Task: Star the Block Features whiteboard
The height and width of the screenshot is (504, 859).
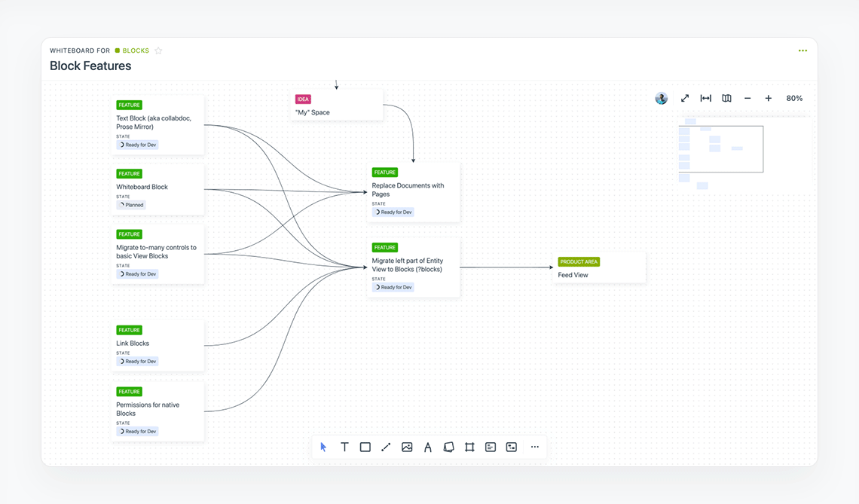Action: (158, 50)
